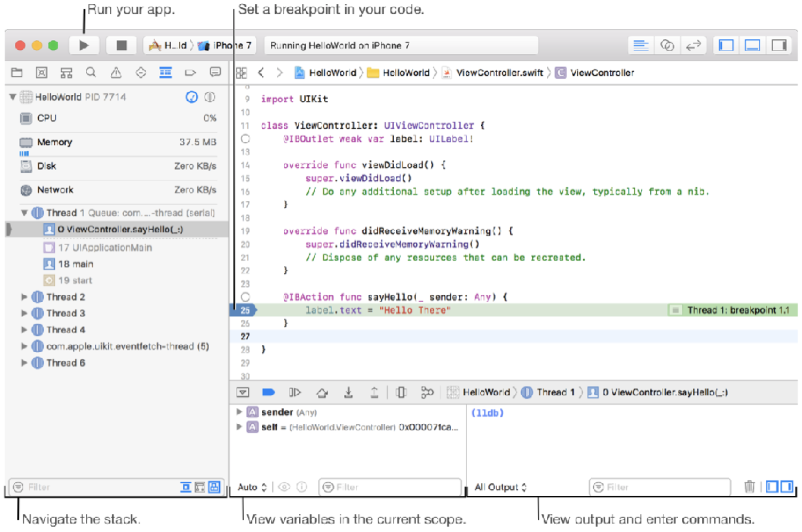Expand Thread 4

point(24,330)
